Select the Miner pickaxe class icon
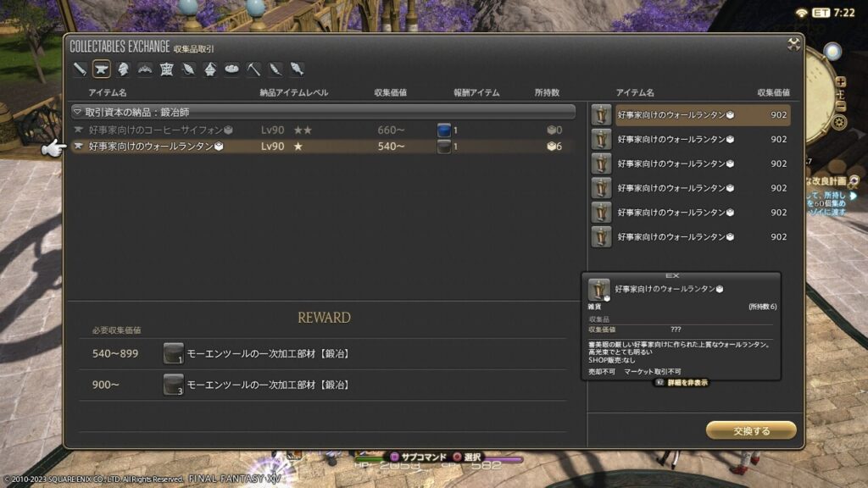The height and width of the screenshot is (488, 868). (x=253, y=69)
